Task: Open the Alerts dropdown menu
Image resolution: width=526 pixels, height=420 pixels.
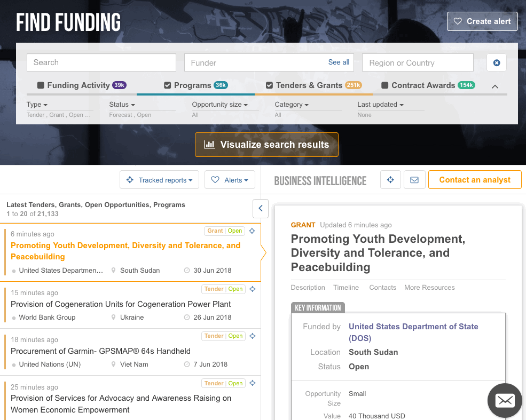Action: click(230, 180)
